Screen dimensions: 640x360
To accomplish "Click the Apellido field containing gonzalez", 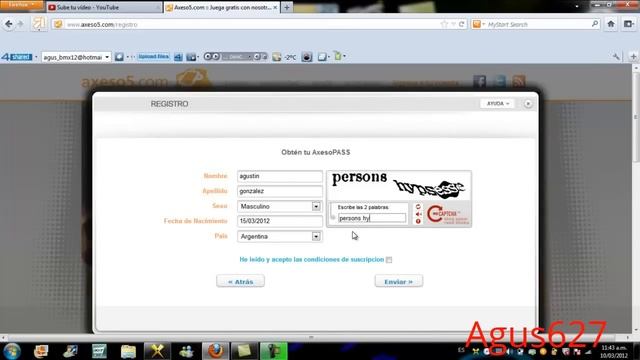I will pos(280,191).
